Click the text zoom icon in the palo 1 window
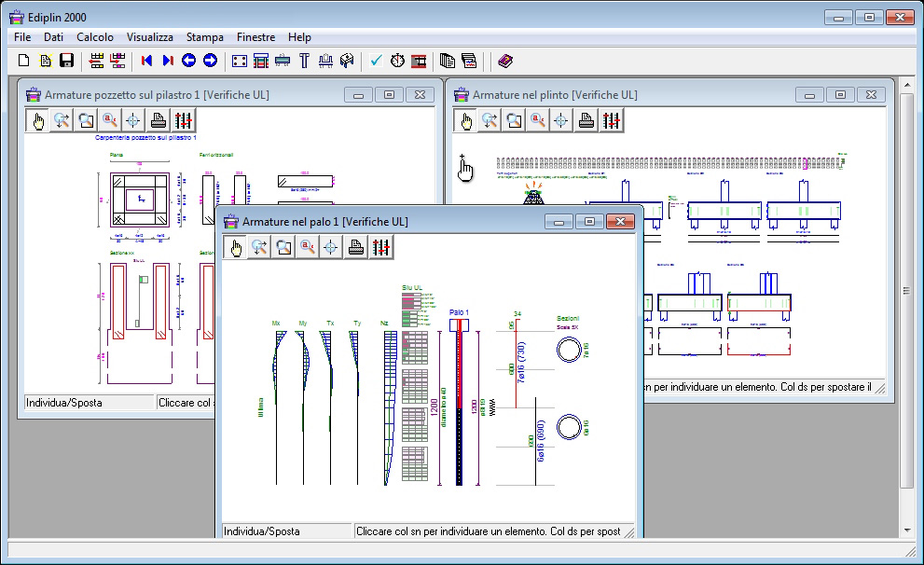The image size is (924, 565). [307, 247]
